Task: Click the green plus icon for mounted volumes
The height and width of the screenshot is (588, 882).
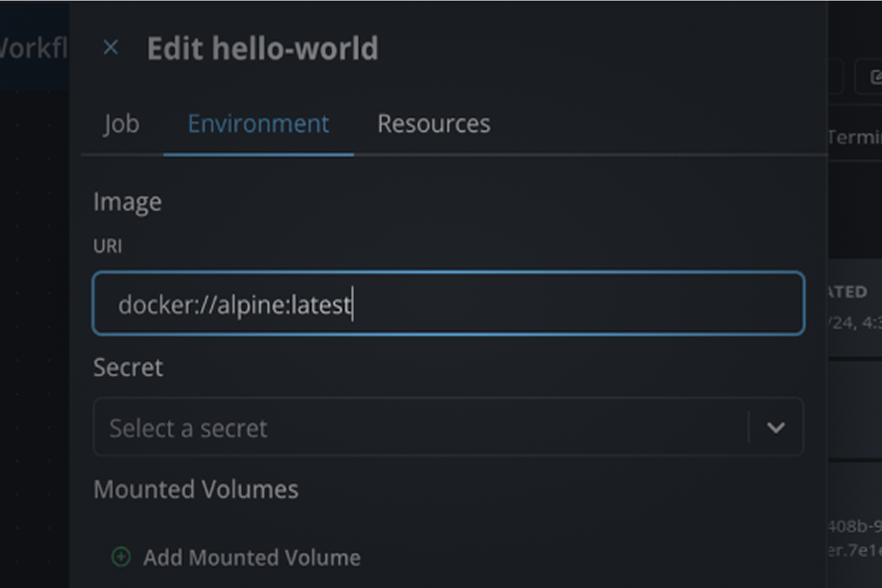Action: point(120,557)
